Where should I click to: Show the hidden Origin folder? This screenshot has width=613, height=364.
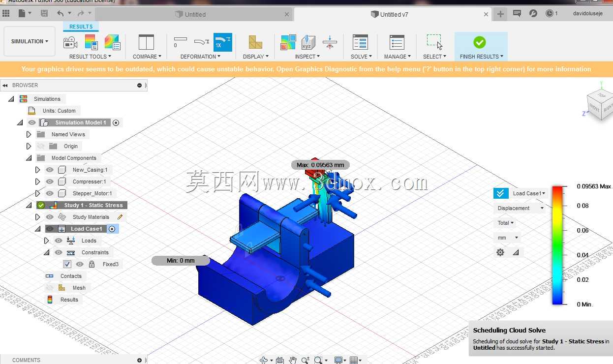pos(41,146)
